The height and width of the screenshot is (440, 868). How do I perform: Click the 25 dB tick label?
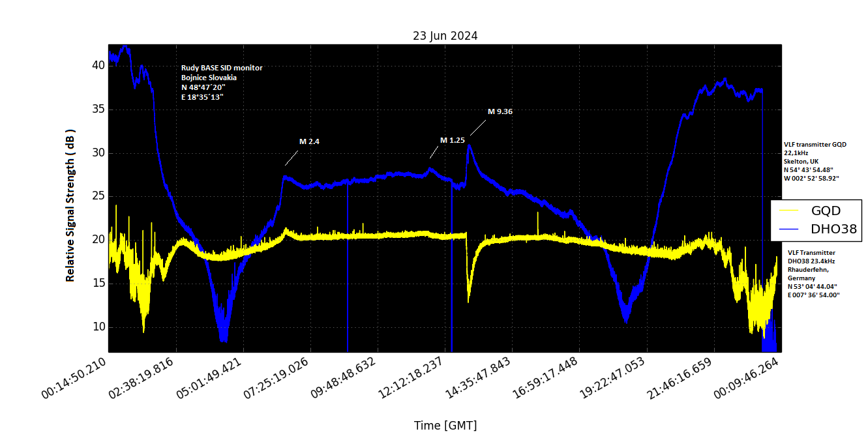pyautogui.click(x=98, y=196)
